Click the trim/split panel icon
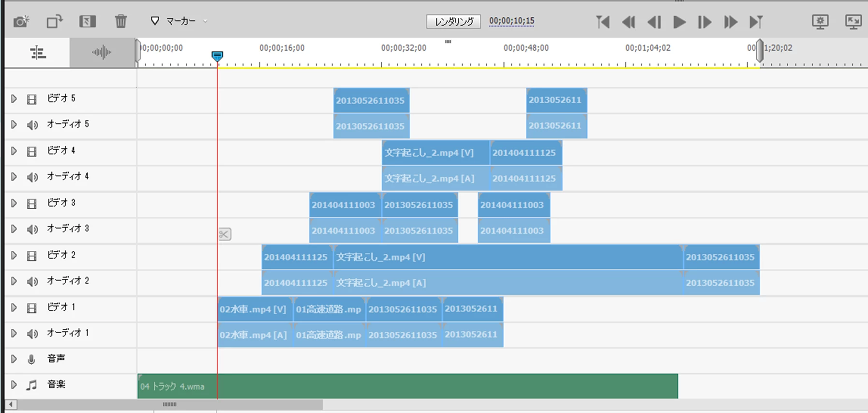 point(88,21)
